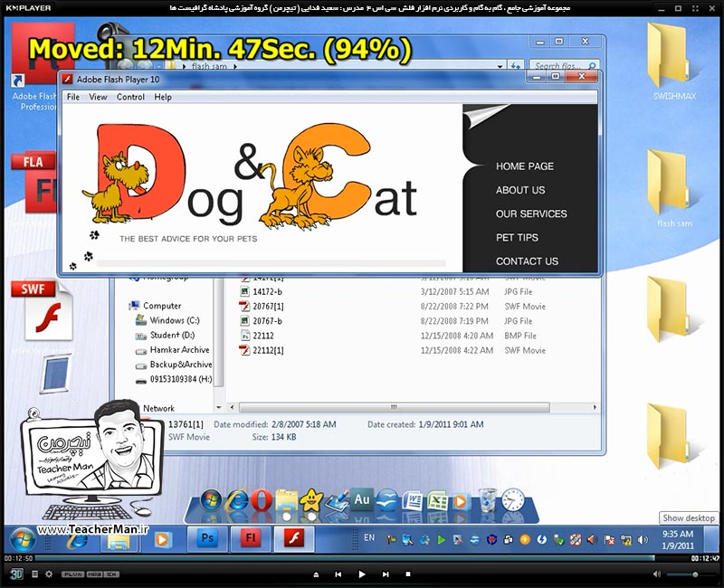Screen dimensions: 724x588
Task: Open flash sam folder on desktop
Action: point(673,188)
